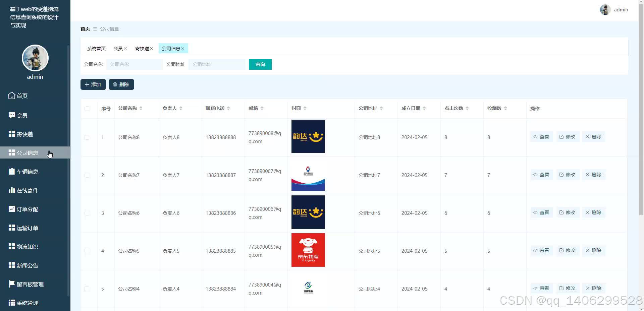Image resolution: width=644 pixels, height=311 pixels.
Task: Sort table by 封面 column arrows
Action: 305,108
